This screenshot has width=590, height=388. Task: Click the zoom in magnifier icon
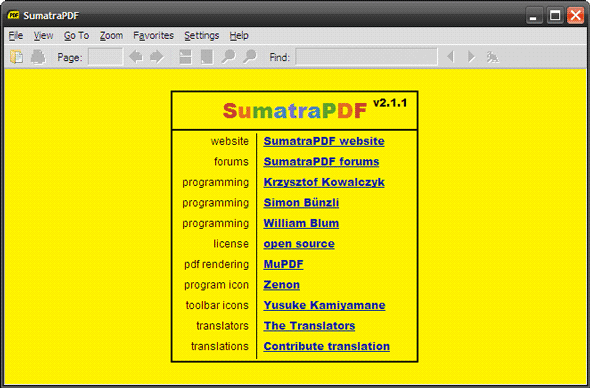(249, 57)
